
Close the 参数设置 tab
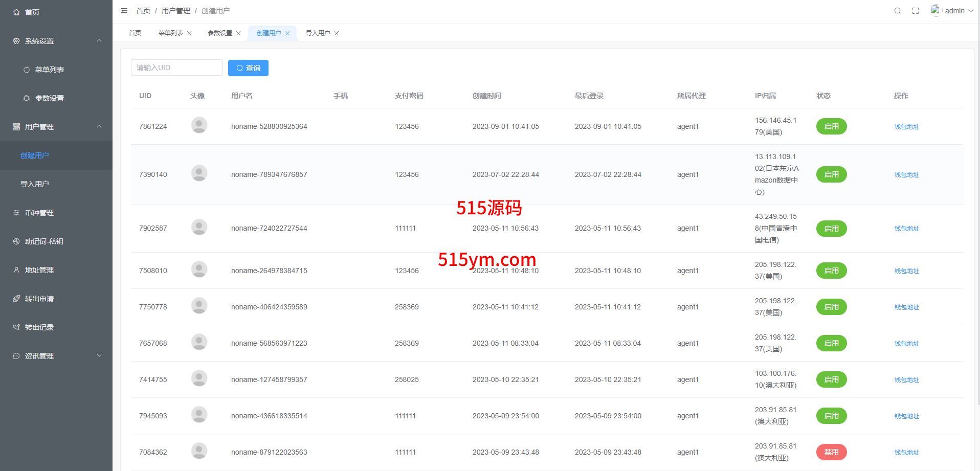[x=238, y=33]
